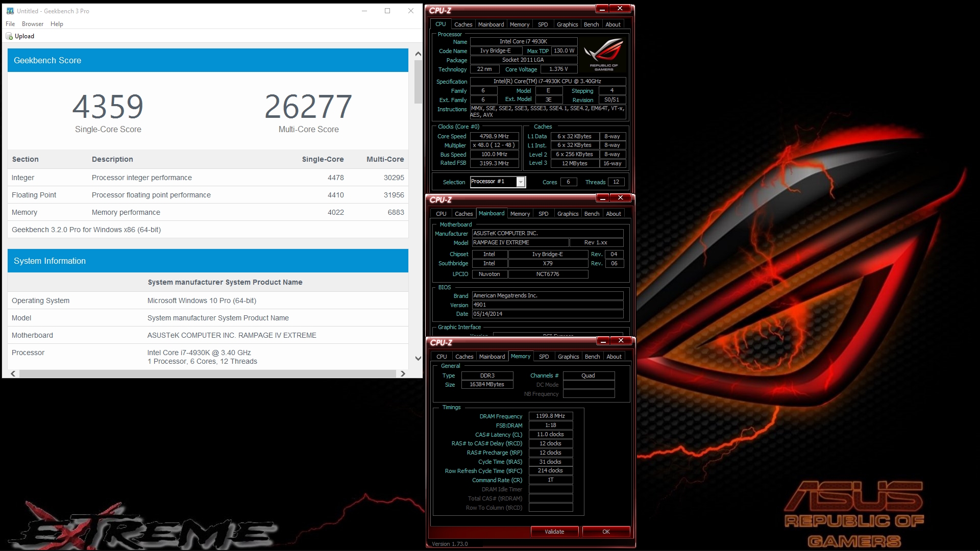980x551 pixels.
Task: Select Caches tab in middle CPU-Z window
Action: coord(463,214)
